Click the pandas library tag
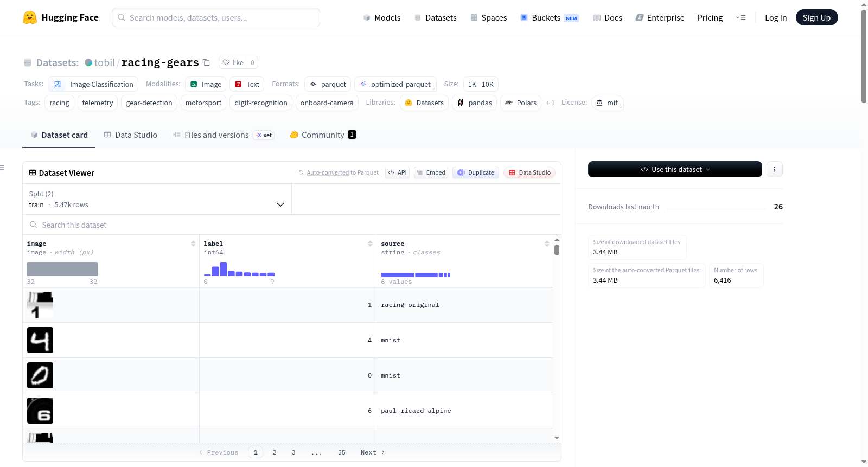 [475, 103]
